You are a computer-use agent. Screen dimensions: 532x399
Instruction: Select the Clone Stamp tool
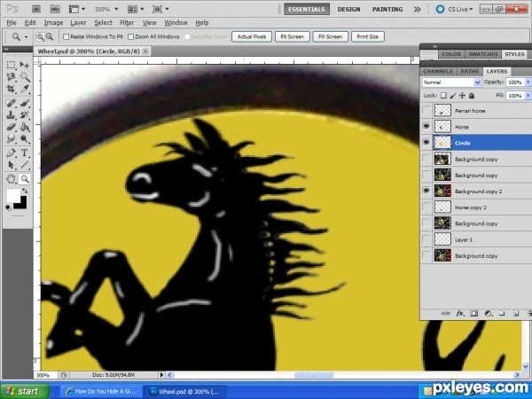[x=12, y=115]
